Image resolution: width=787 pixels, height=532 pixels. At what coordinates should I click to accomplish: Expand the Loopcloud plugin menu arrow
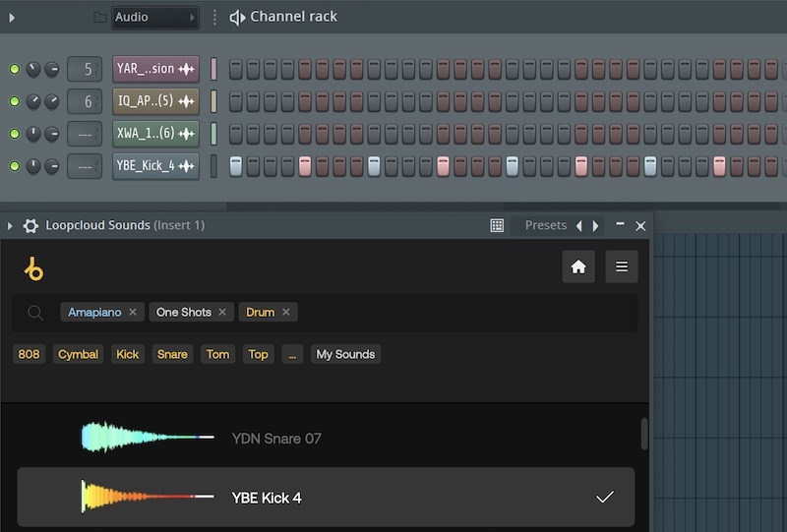(x=10, y=226)
